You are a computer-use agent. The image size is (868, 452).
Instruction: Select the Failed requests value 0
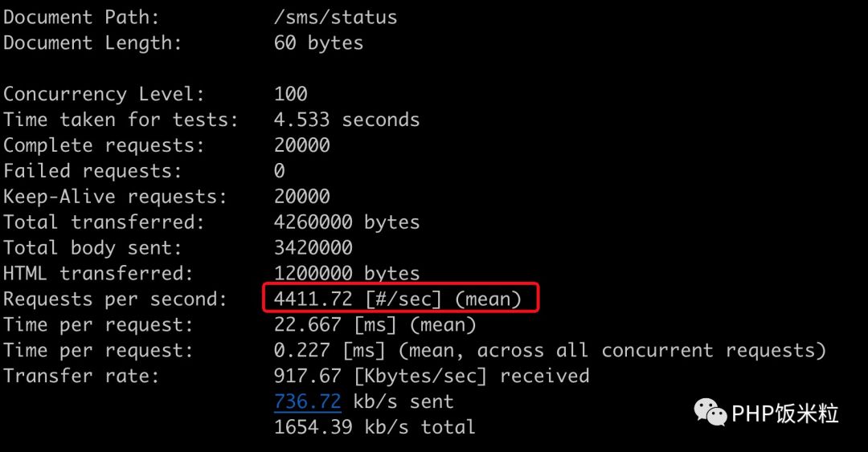click(280, 171)
